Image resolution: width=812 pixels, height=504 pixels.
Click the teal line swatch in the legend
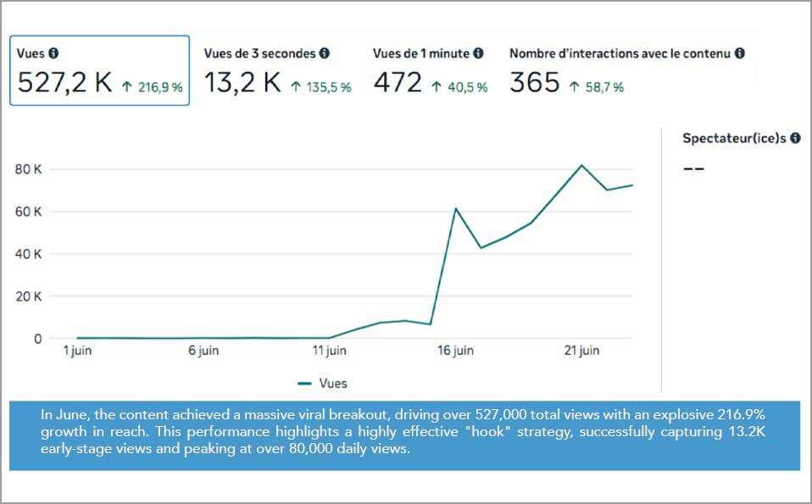(x=306, y=384)
